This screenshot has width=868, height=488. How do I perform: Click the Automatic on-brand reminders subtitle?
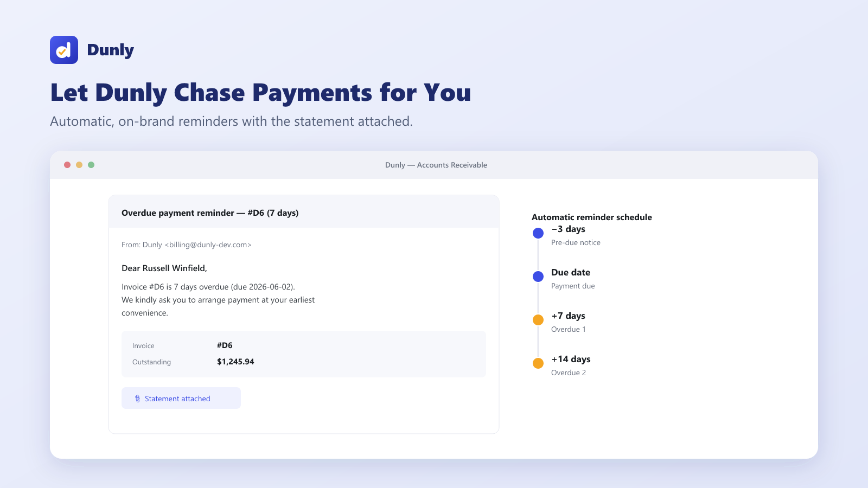(231, 121)
